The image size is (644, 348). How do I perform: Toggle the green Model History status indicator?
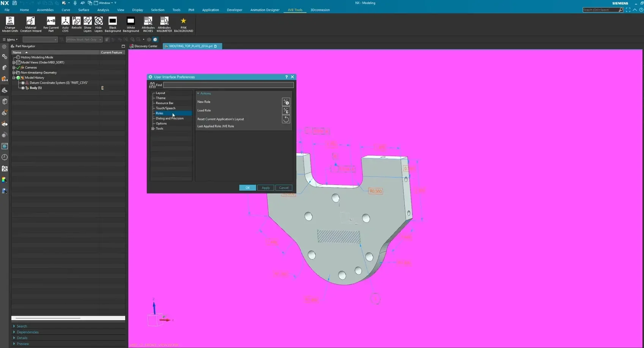(18, 78)
